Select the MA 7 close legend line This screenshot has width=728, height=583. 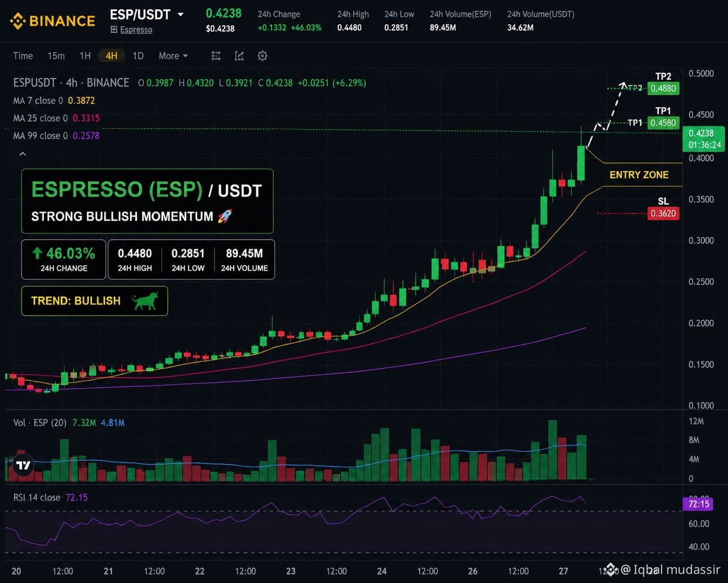(54, 100)
